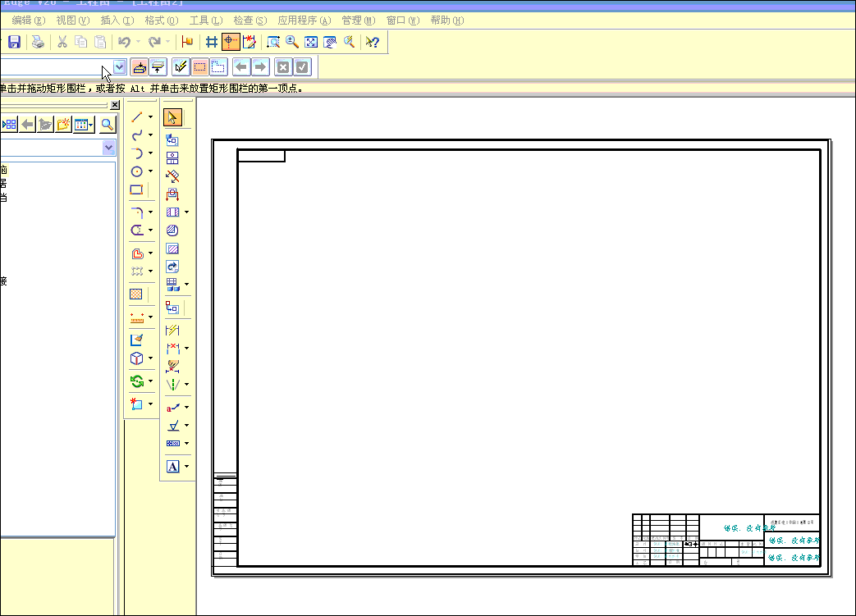
Task: Open the Undo history dropdown arrow
Action: click(138, 42)
